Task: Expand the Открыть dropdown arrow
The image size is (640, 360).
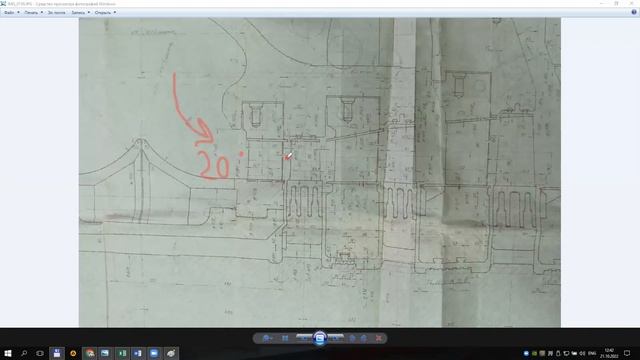Action: [x=115, y=13]
